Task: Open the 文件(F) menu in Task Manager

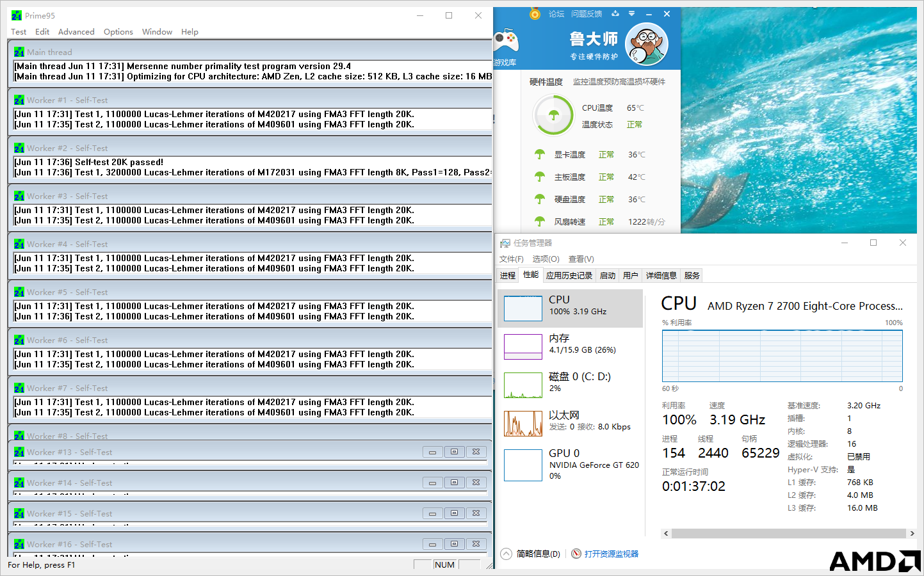Action: [512, 259]
